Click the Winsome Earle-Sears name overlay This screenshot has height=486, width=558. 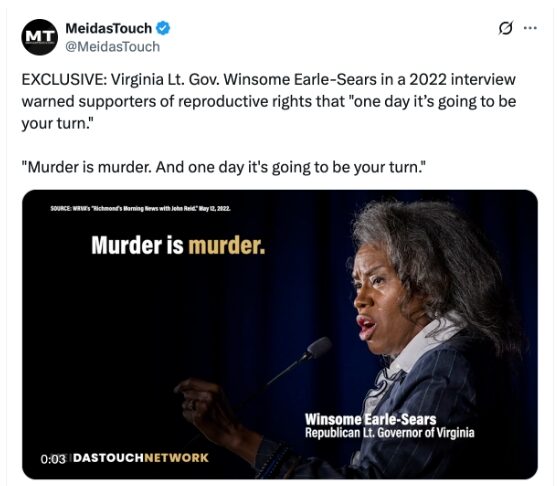(370, 419)
